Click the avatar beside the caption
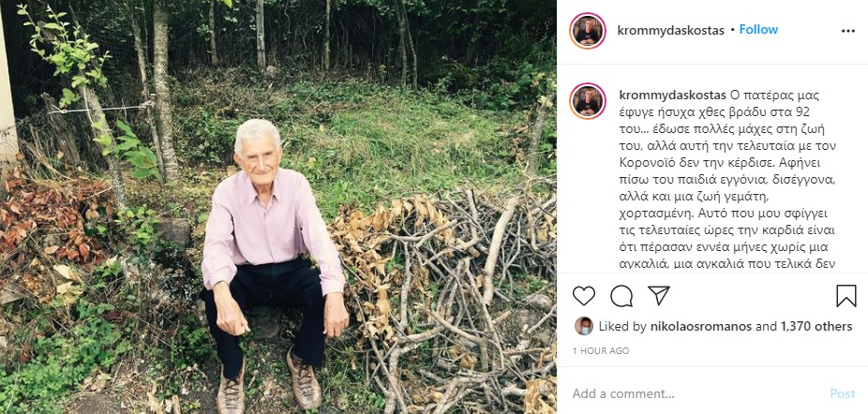 coord(588,101)
